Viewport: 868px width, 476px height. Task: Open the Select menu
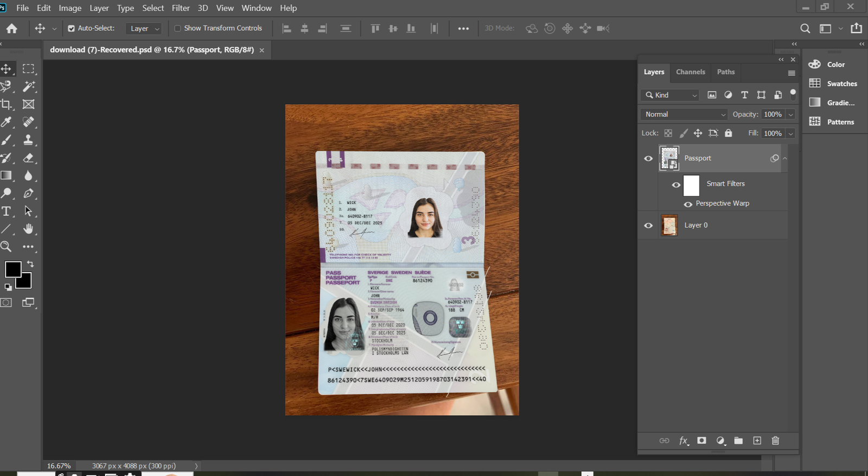coord(153,8)
